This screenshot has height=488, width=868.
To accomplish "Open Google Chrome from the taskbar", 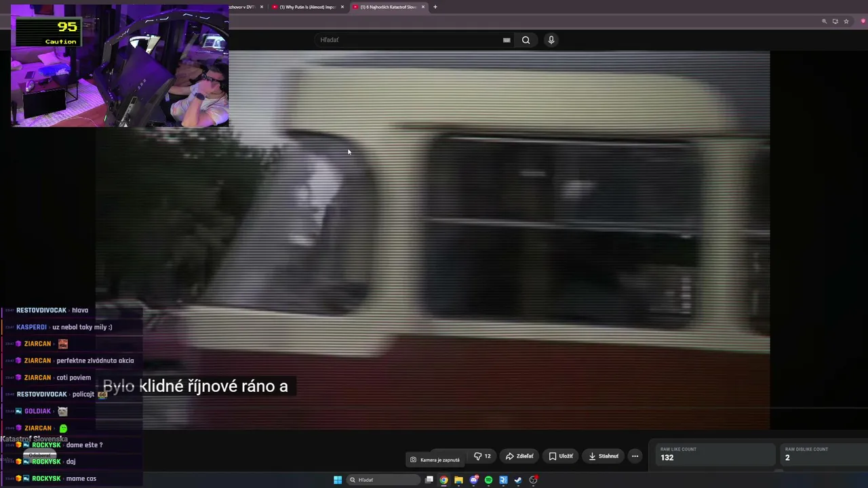I will click(444, 480).
